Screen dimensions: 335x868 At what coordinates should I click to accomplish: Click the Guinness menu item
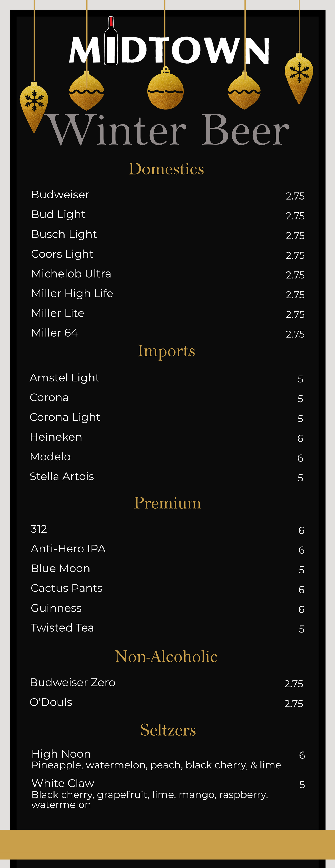[x=56, y=608]
